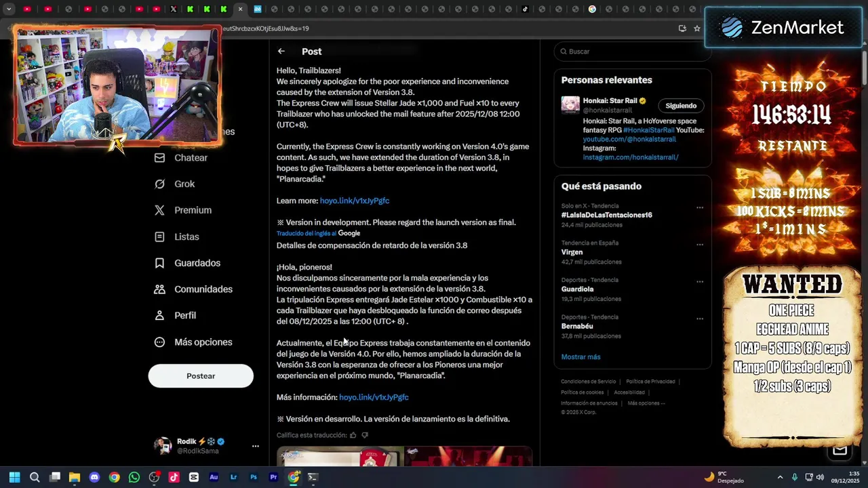Open Task View on taskbar
The width and height of the screenshot is (868, 488).
click(55, 477)
